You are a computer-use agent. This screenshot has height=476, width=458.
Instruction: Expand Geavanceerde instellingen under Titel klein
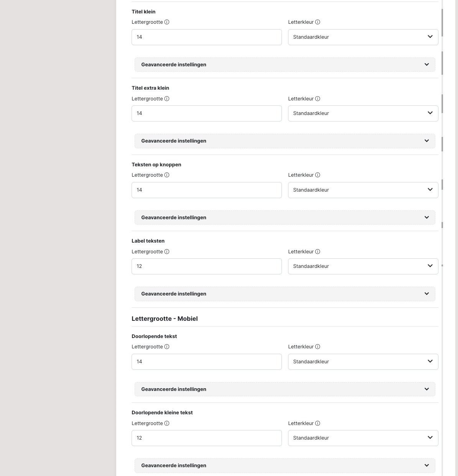(x=285, y=65)
